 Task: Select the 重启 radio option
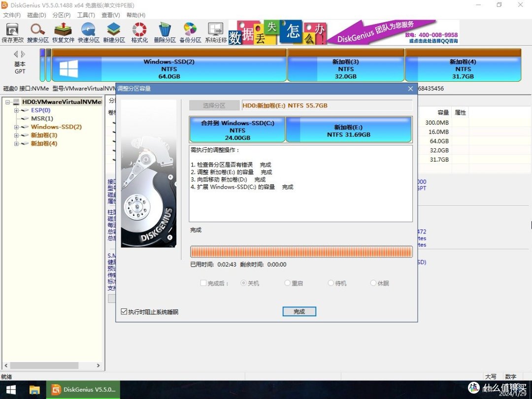(x=287, y=283)
